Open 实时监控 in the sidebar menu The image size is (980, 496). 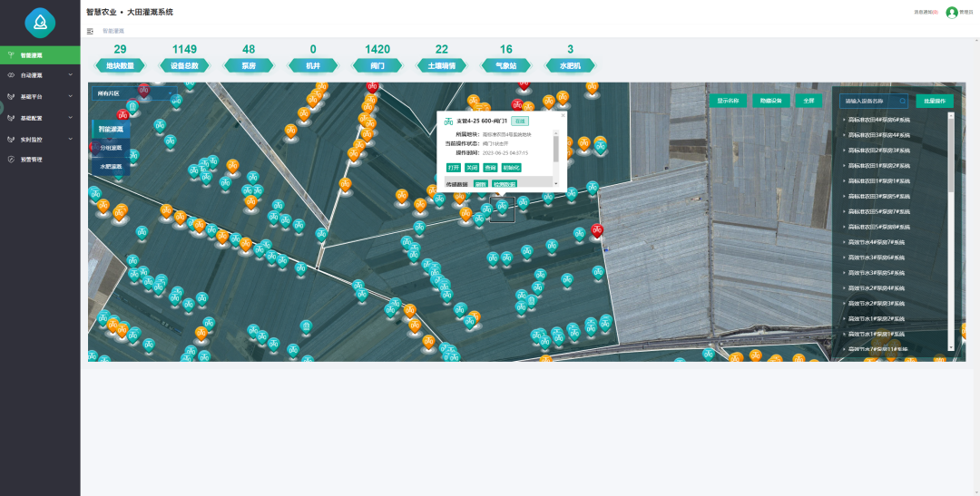point(40,139)
